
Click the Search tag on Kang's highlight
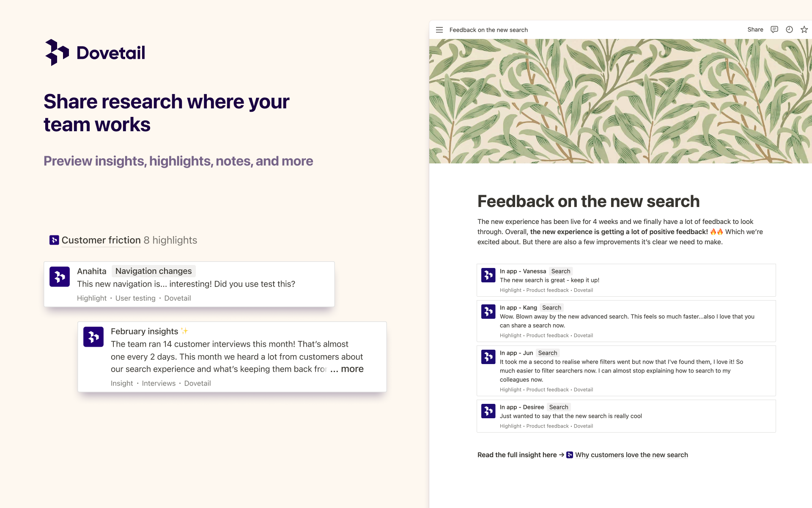tap(551, 308)
